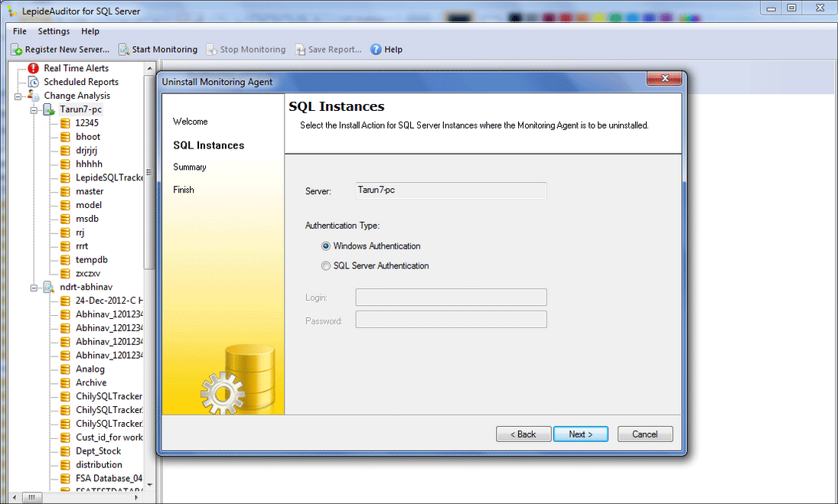This screenshot has width=838, height=504.
Task: Click the Back button
Action: pos(523,434)
